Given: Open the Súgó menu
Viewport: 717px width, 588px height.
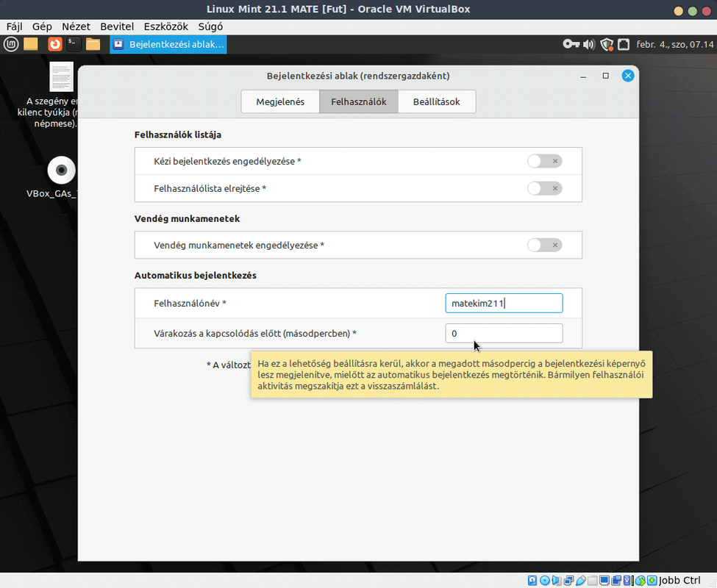Looking at the screenshot, I should click(x=210, y=26).
